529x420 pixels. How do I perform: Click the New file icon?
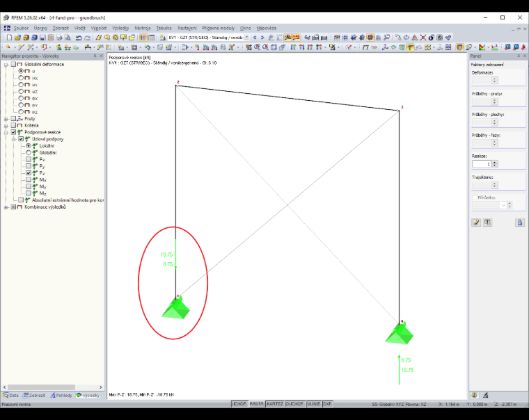[9, 38]
